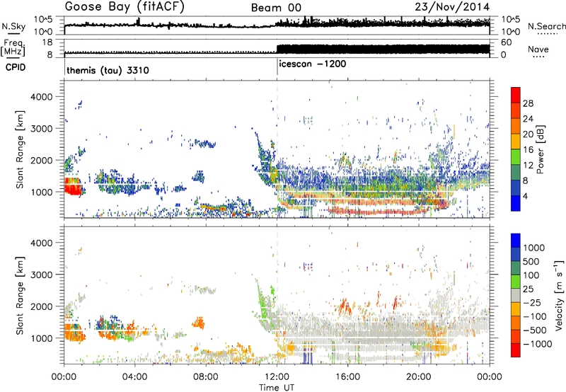
Task: Click Slant Range label of power panel
Action: (x=21, y=149)
